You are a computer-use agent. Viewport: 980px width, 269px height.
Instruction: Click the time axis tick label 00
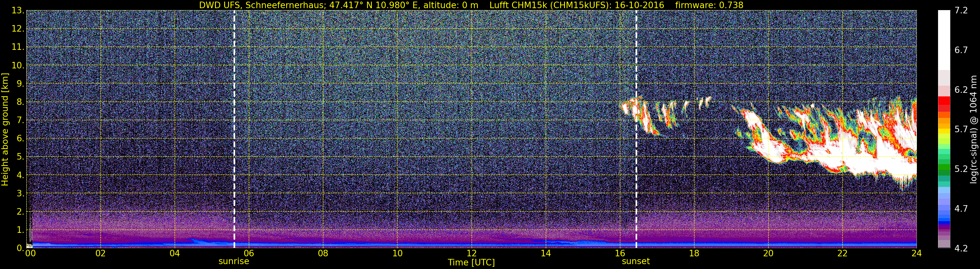pyautogui.click(x=31, y=253)
